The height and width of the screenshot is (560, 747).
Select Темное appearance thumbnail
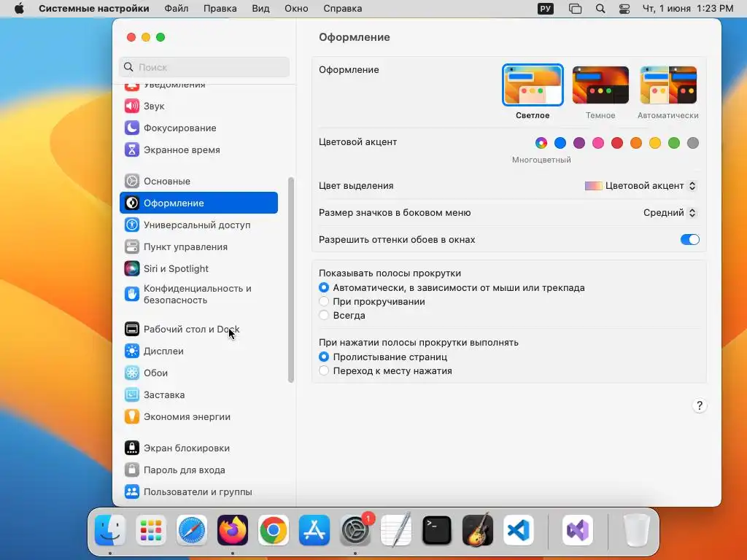pyautogui.click(x=600, y=85)
